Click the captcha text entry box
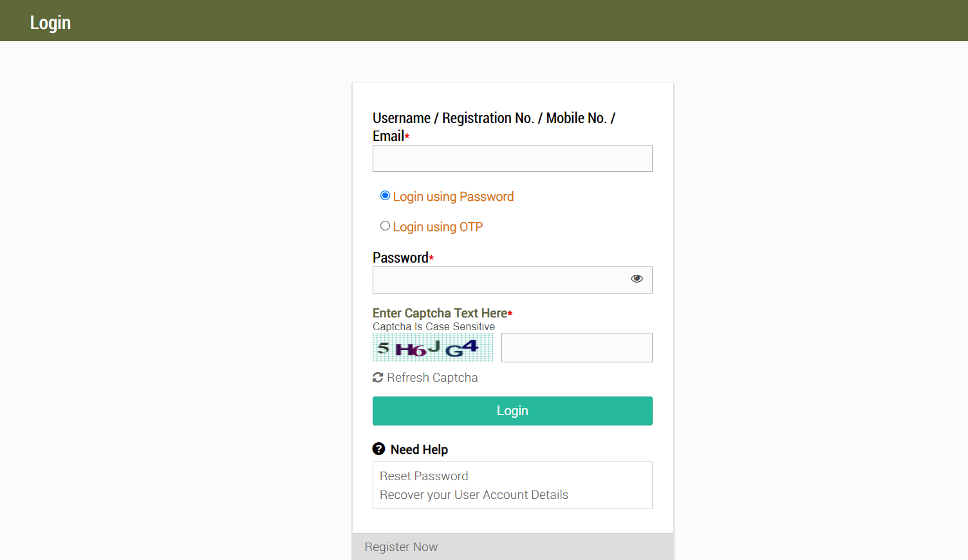Viewport: 968px width, 560px height. click(577, 348)
